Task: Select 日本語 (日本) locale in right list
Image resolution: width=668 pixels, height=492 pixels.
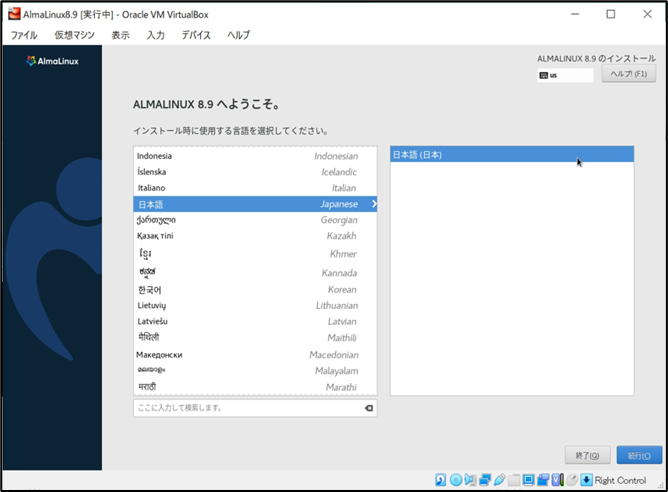Action: point(512,155)
